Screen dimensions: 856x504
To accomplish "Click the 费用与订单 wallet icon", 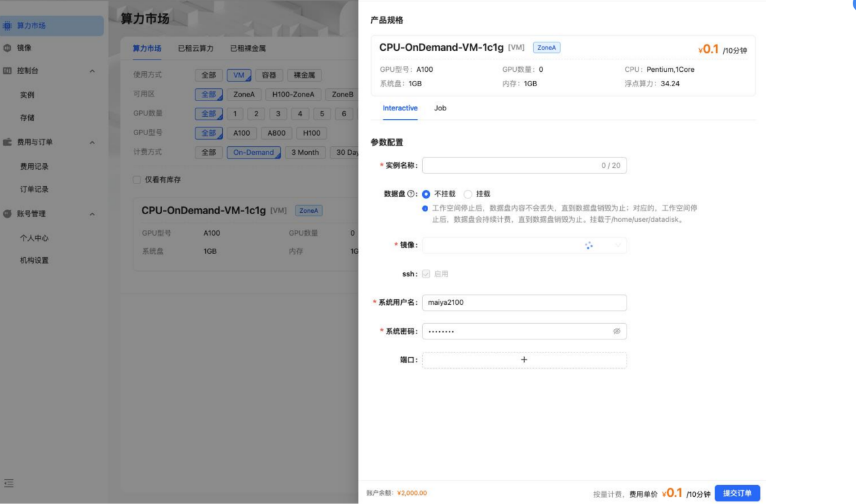I will coord(8,142).
